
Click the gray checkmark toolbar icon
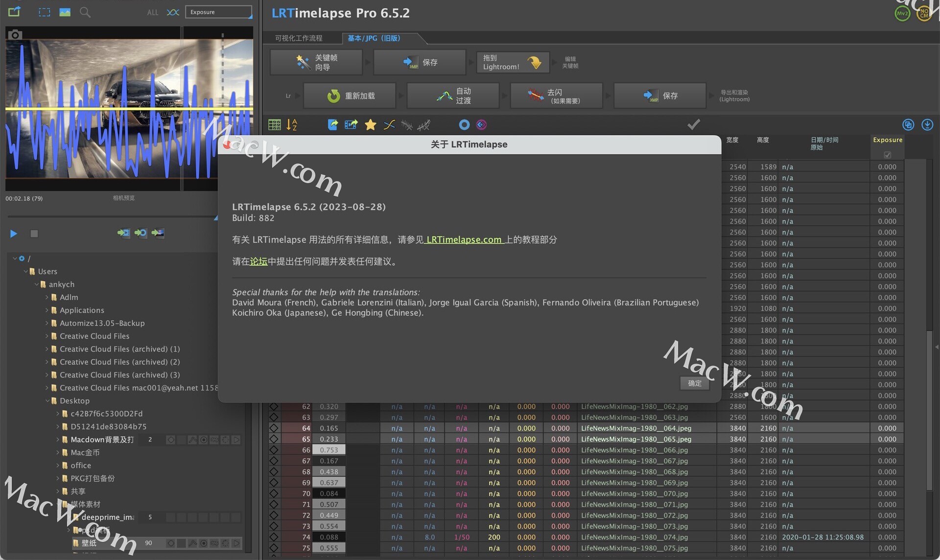[x=693, y=124]
